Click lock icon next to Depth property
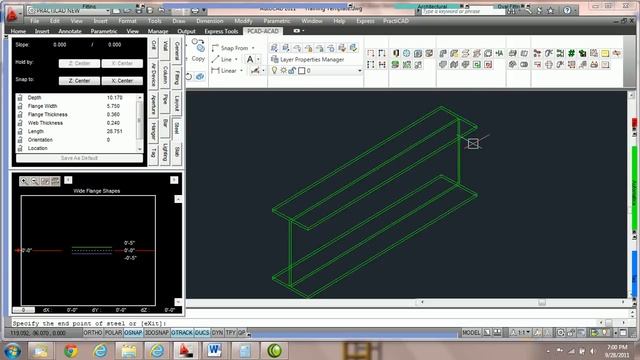The width and height of the screenshot is (640, 360). point(20,98)
